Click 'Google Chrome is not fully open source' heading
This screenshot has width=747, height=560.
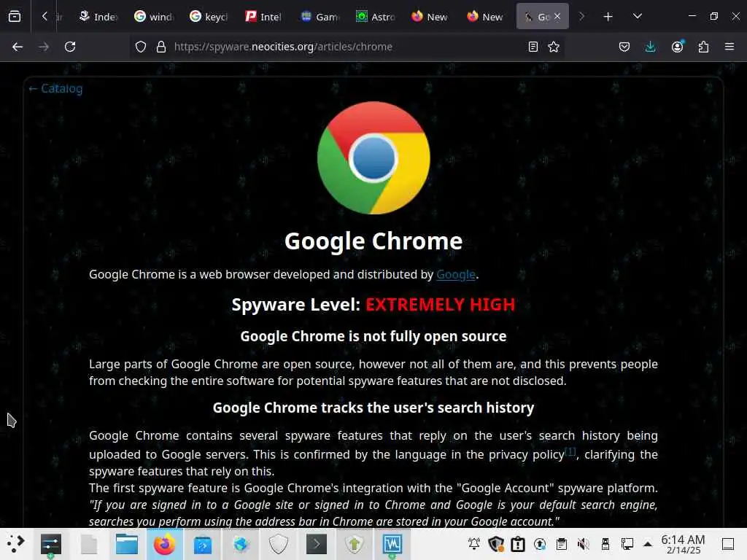coord(373,336)
